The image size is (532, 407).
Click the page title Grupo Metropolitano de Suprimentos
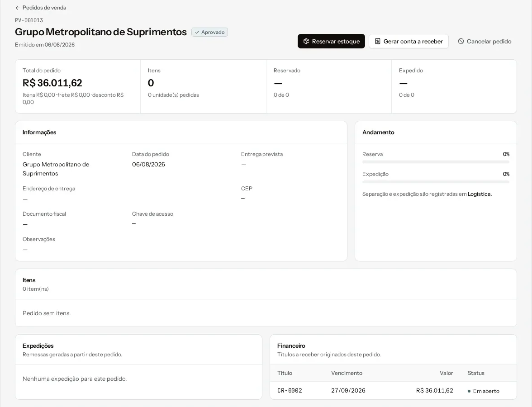101,32
